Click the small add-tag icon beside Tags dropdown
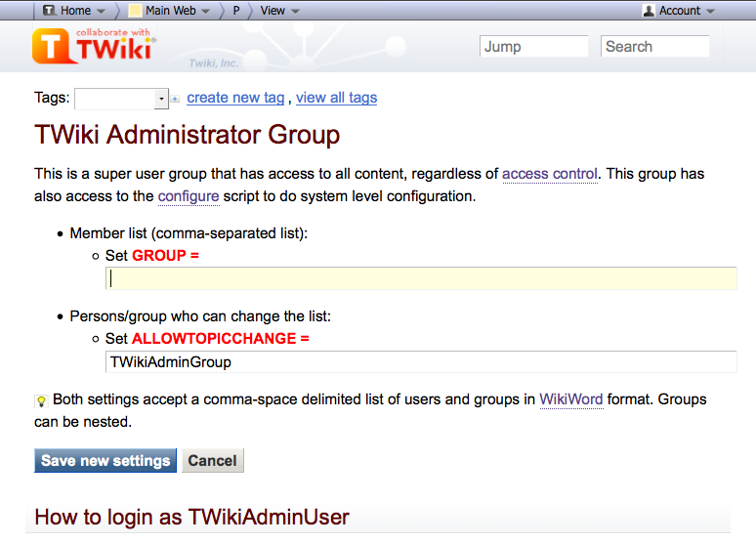 point(176,99)
